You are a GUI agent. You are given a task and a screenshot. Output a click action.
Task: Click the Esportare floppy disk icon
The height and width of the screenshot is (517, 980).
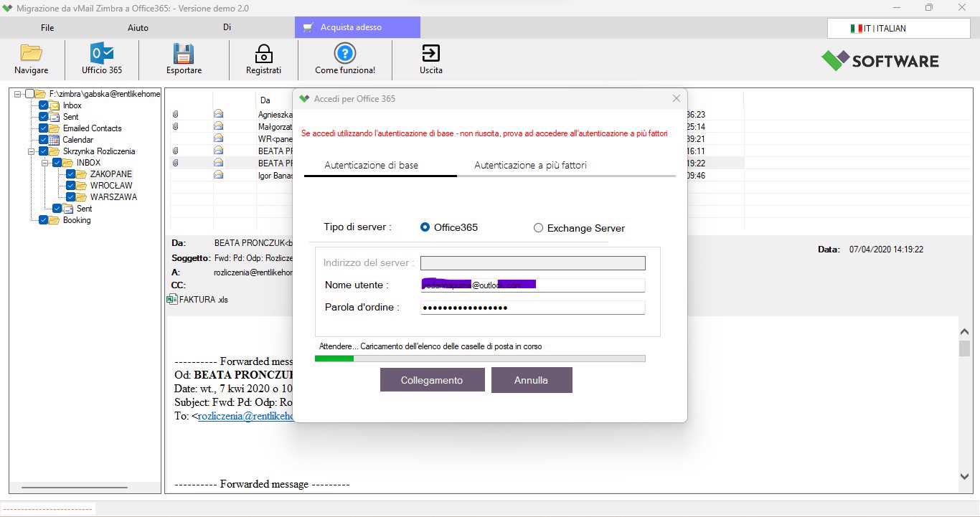click(184, 53)
